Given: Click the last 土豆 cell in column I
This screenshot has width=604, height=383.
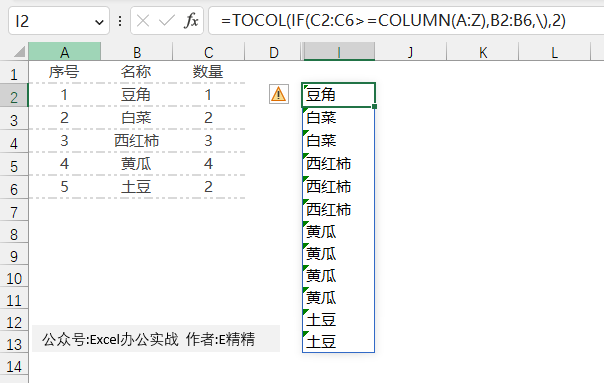Looking at the screenshot, I should point(339,341).
